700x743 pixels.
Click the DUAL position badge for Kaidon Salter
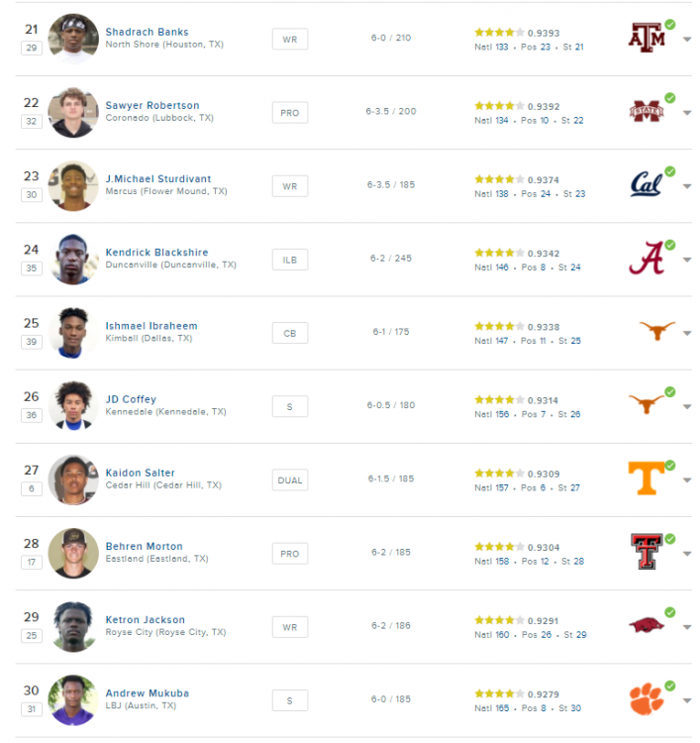[x=290, y=479]
